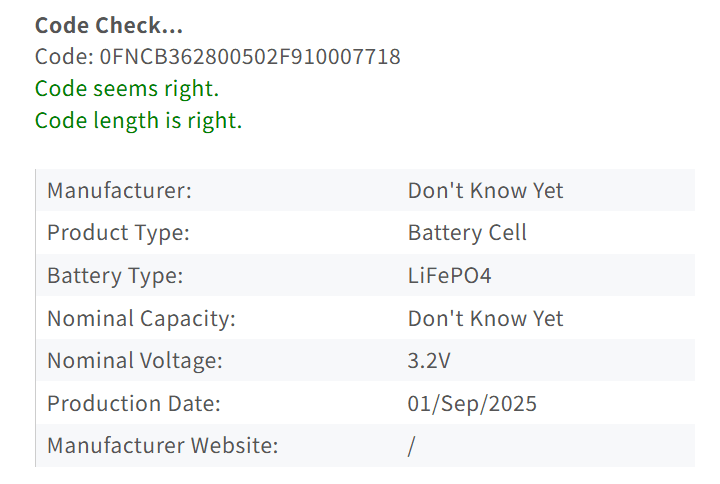
Task: Click the Manufacturer's "Don't Know Yet" value
Action: [485, 190]
